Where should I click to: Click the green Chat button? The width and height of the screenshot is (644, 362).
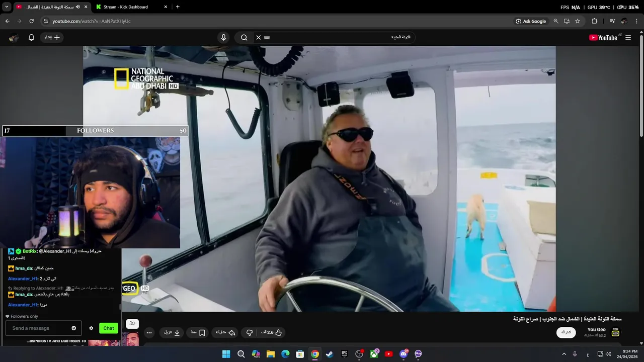pos(109,328)
